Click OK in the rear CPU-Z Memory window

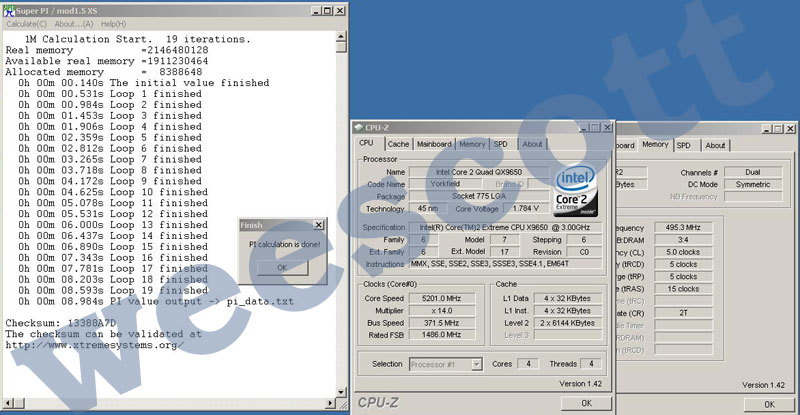tap(769, 404)
